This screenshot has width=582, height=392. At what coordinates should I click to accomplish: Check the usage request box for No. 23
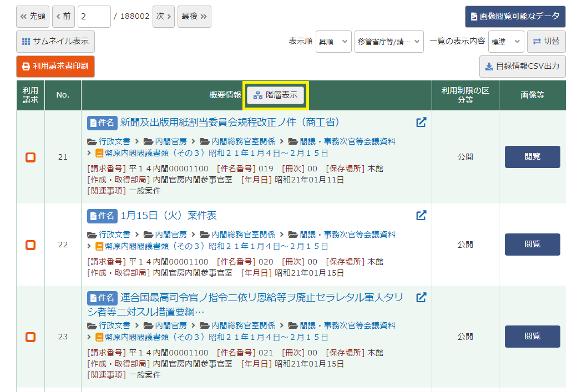click(x=31, y=337)
